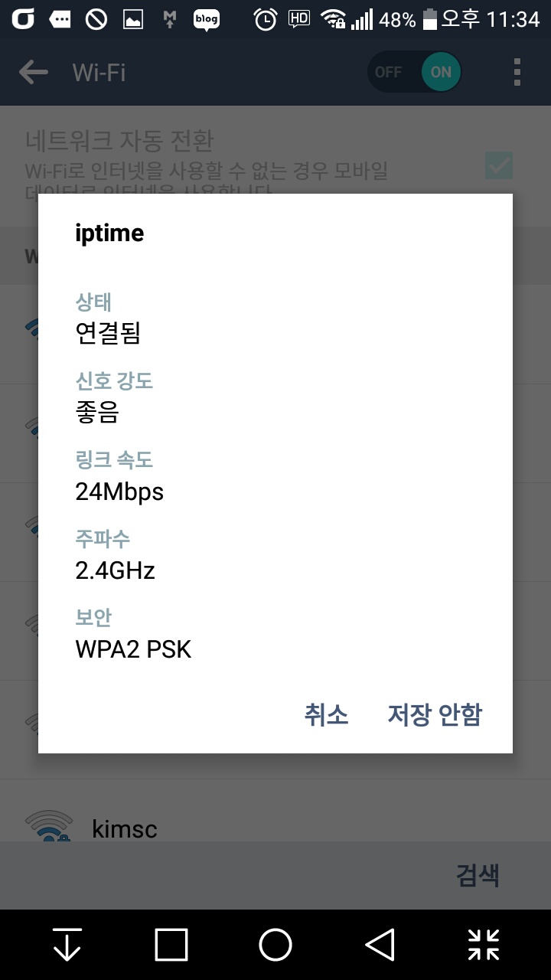Screen dimensions: 551x980
Task: Tap the 24Mbps link speed value
Action: [x=119, y=492]
